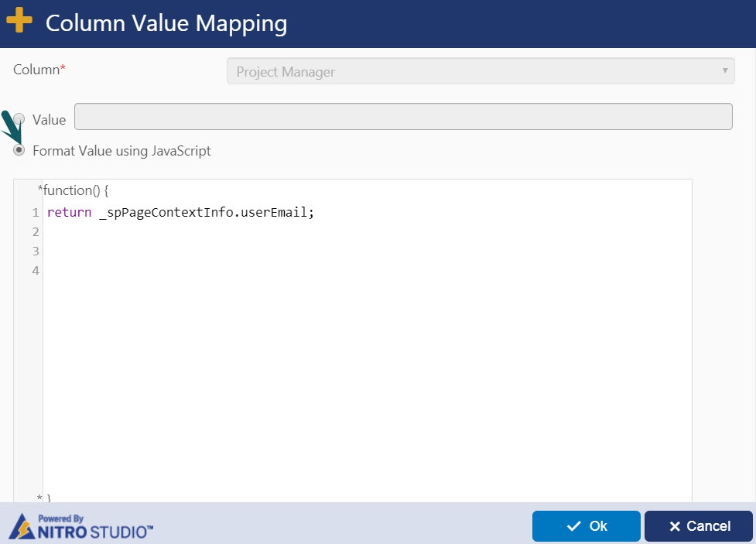This screenshot has height=544, width=756.
Task: Confirm the mapping with Ok text
Action: click(598, 526)
